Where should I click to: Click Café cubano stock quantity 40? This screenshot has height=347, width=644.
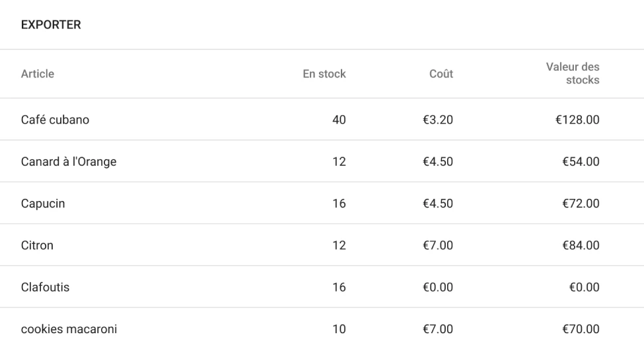click(x=339, y=120)
